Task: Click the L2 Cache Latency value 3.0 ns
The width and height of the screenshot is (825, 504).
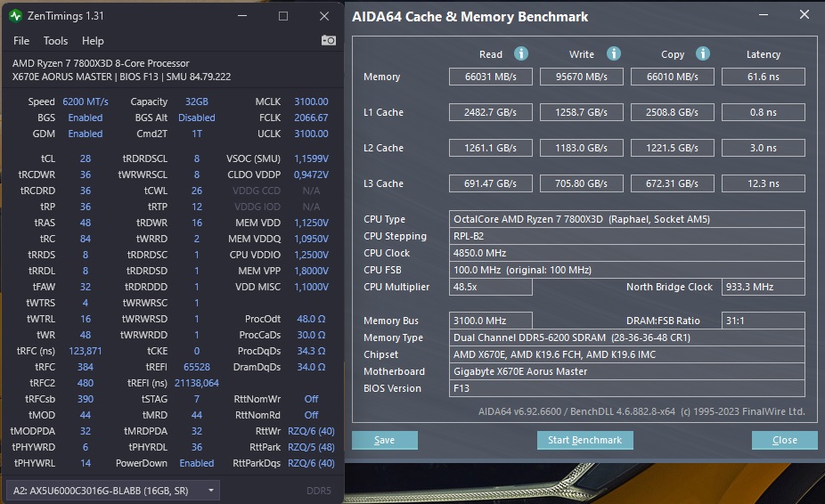Action: click(x=764, y=148)
